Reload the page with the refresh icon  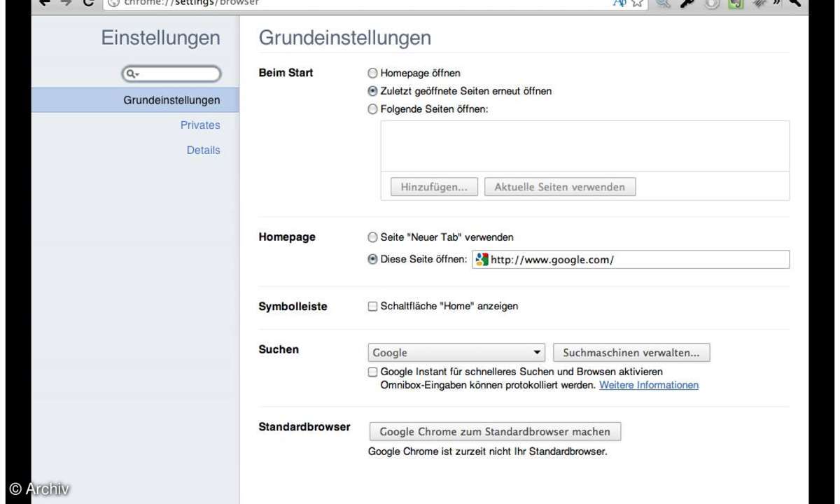89,3
